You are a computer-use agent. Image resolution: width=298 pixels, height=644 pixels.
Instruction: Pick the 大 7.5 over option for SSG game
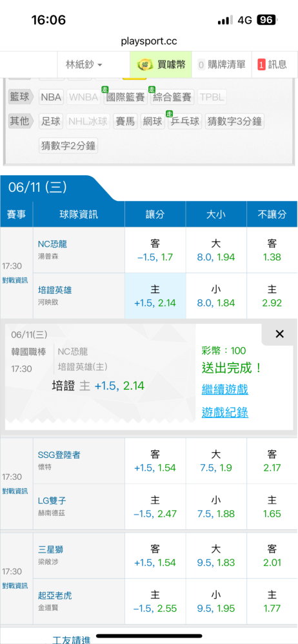tap(216, 461)
